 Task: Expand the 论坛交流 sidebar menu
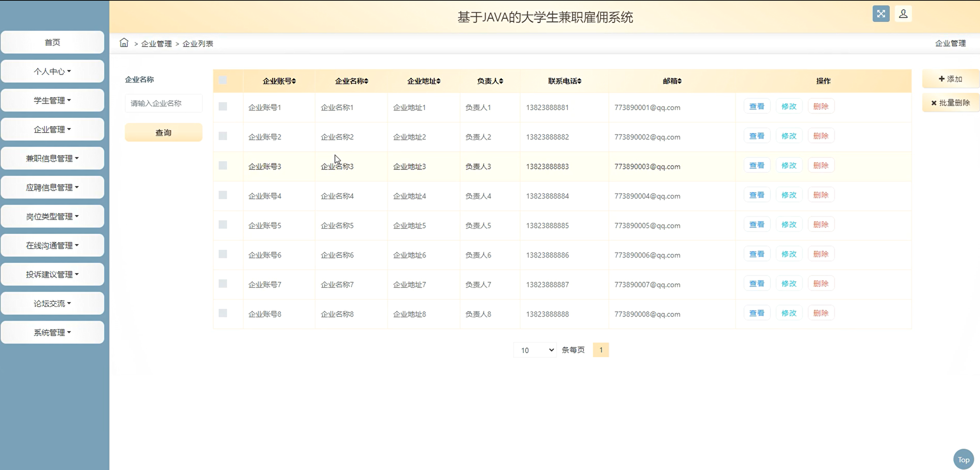(53, 303)
